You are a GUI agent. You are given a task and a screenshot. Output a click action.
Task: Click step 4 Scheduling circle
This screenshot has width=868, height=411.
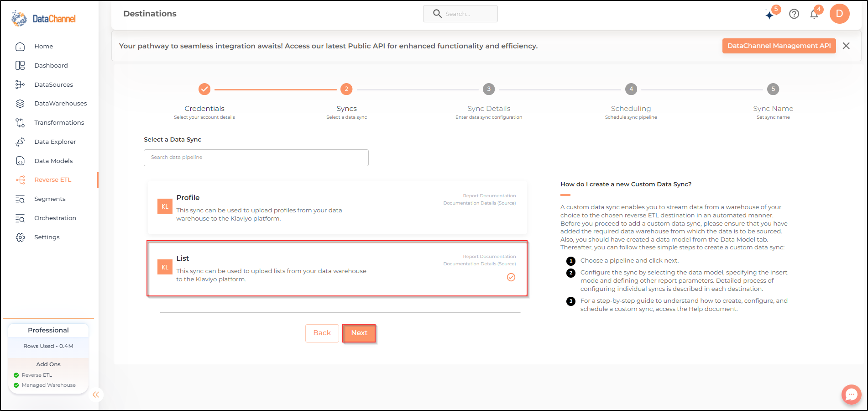point(631,89)
